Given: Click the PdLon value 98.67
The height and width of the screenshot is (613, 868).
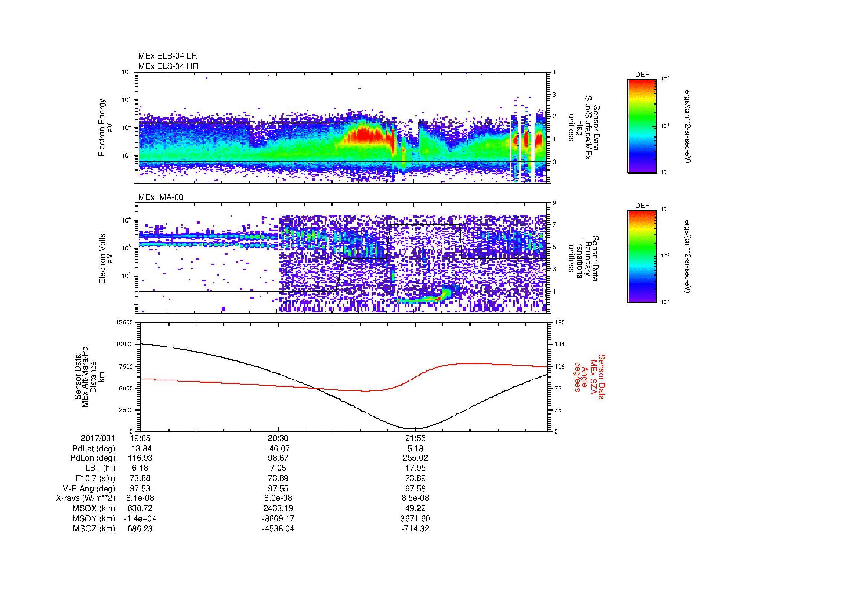Looking at the screenshot, I should pos(278,458).
